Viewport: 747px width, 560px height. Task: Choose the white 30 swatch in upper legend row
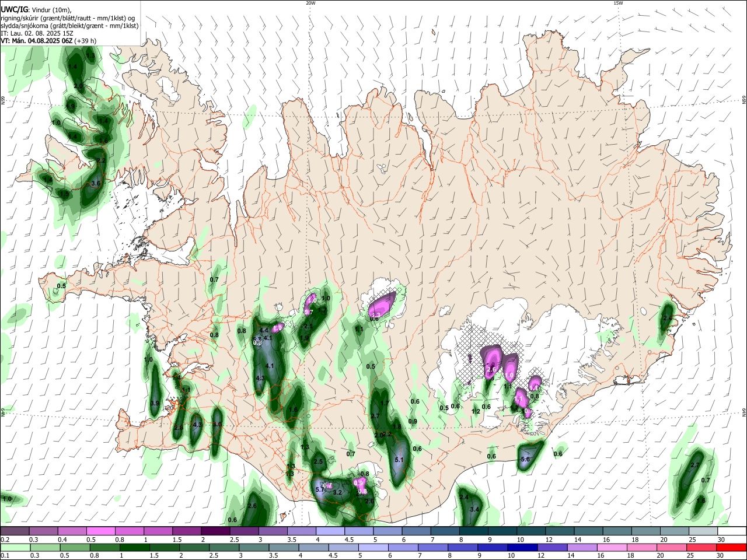[732, 531]
